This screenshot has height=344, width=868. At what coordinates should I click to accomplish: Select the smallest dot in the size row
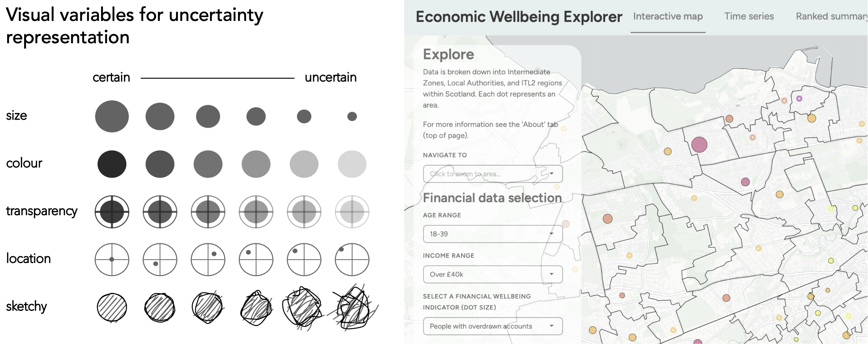click(x=352, y=116)
